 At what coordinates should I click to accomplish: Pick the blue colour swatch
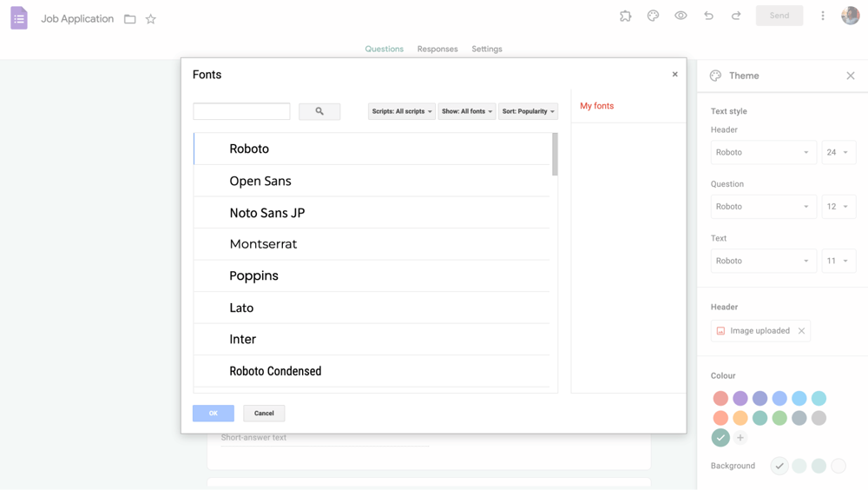coord(779,399)
